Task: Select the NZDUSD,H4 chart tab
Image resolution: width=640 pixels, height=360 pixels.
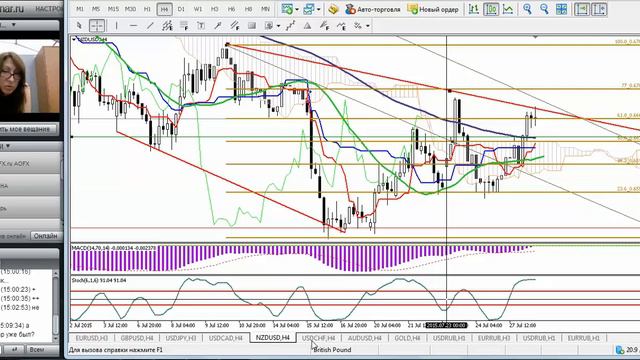Action: point(273,338)
